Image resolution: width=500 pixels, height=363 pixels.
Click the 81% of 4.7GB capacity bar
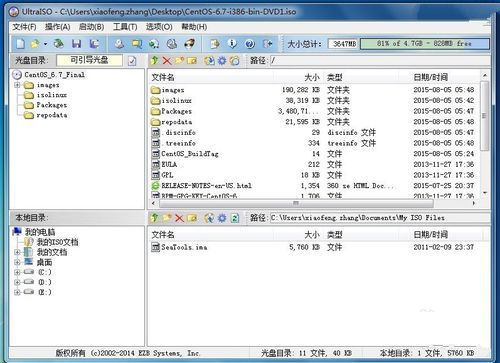tap(425, 44)
